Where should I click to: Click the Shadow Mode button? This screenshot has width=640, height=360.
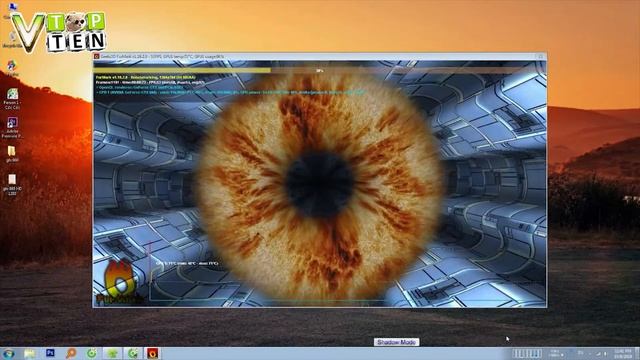click(396, 342)
